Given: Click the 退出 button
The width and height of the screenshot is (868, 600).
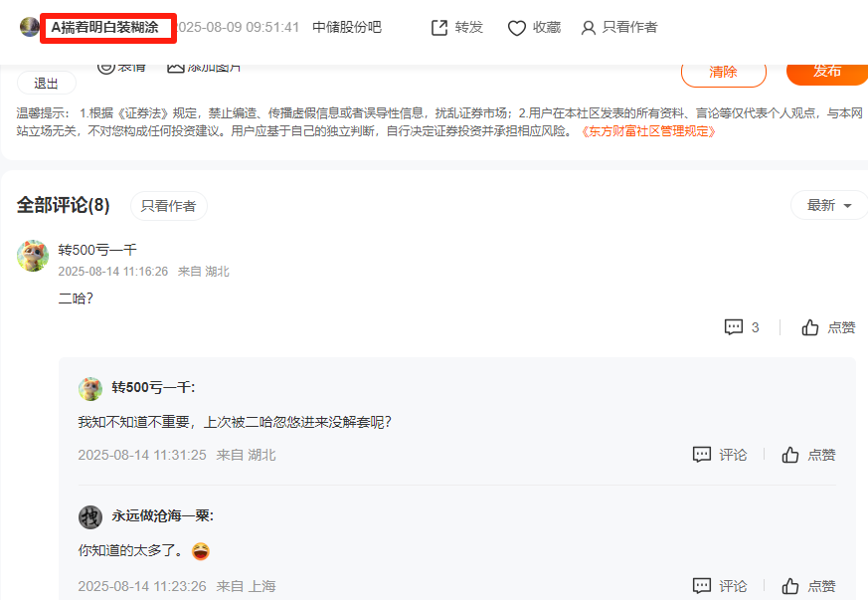Looking at the screenshot, I should tap(47, 84).
